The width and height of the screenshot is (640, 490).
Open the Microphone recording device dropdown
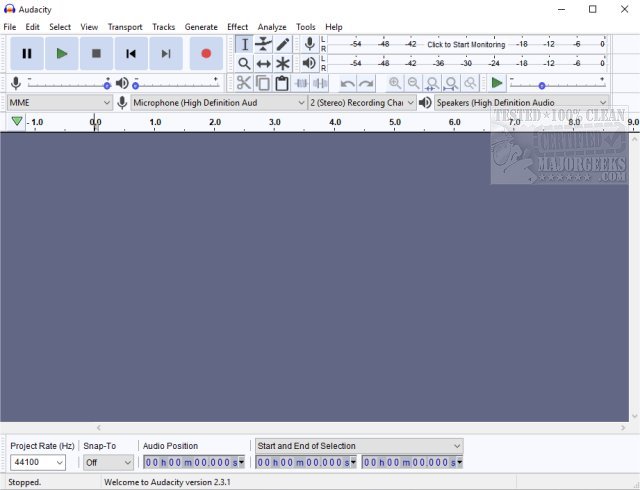click(x=218, y=102)
